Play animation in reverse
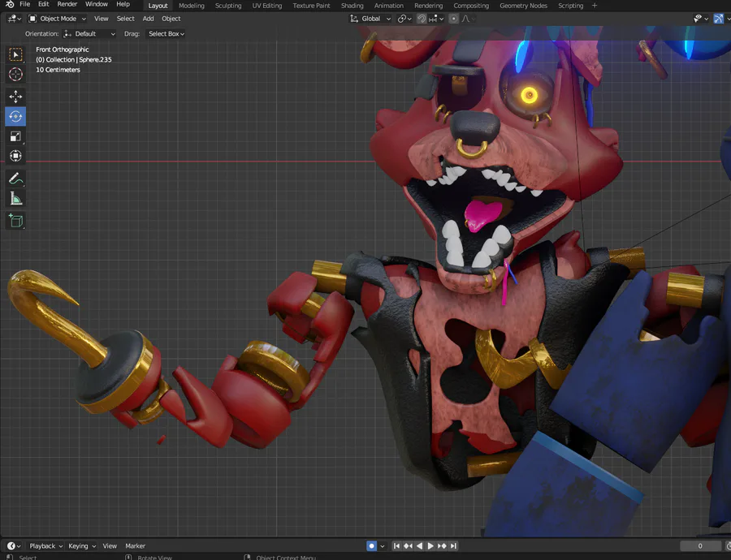The image size is (731, 560). [419, 546]
